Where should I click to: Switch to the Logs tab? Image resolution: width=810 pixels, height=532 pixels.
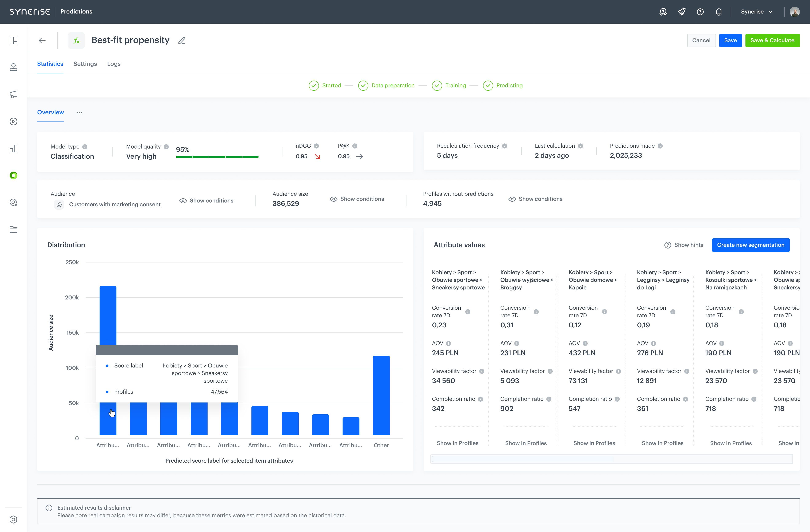click(x=114, y=64)
